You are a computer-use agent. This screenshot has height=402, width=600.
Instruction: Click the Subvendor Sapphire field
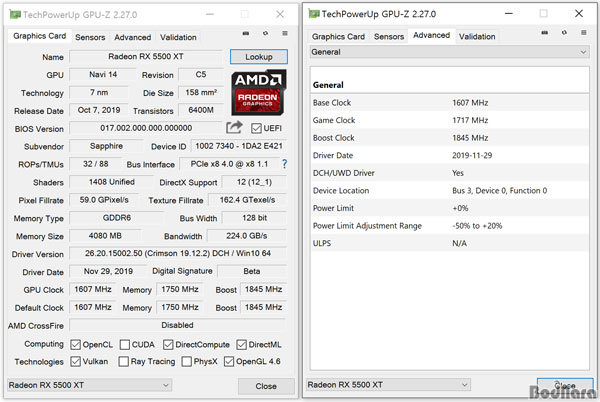tap(106, 146)
